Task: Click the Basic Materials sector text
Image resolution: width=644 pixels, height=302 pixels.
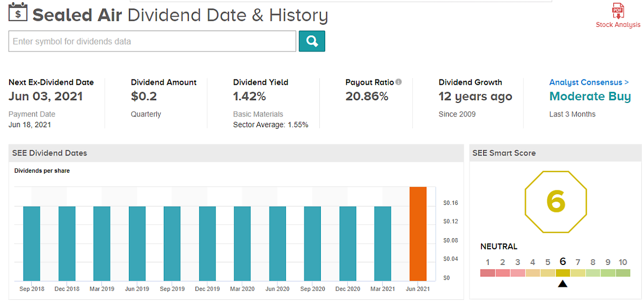Action: [258, 114]
